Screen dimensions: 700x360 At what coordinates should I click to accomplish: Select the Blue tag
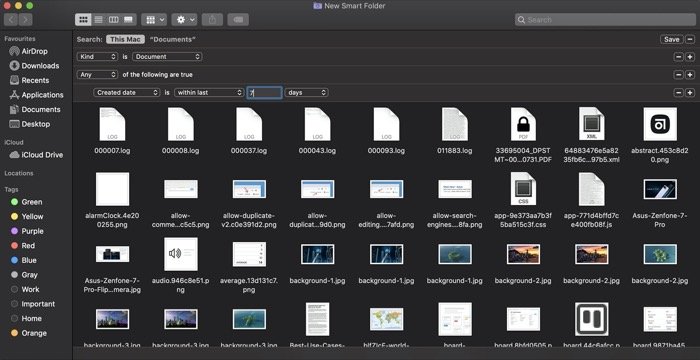coord(24,260)
